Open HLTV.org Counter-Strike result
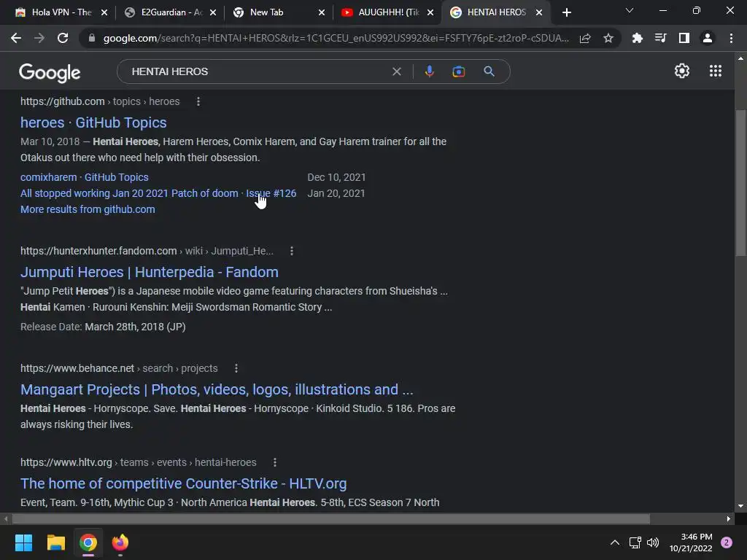This screenshot has height=560, width=747. tap(183, 484)
